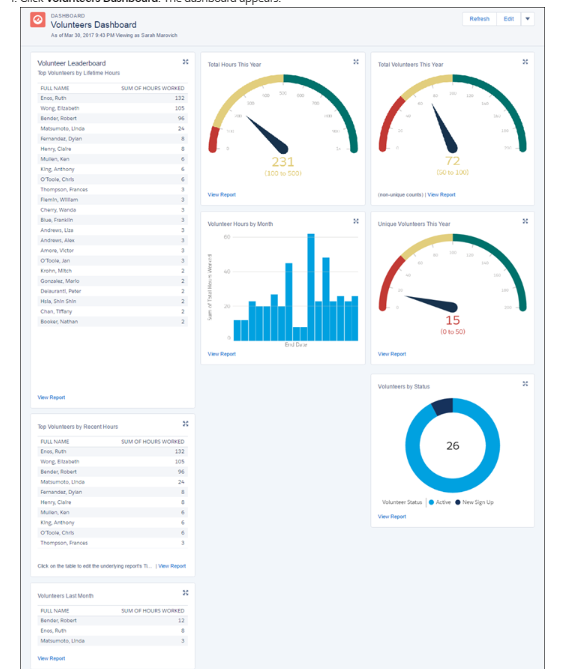This screenshot has width=571, height=669.
Task: Open View Report under Volunteer Hours by Month
Action: [x=221, y=354]
